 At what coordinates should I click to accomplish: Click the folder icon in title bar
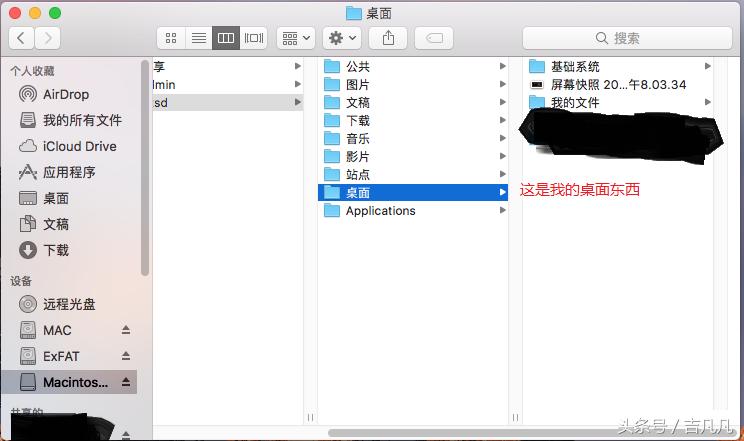point(353,13)
